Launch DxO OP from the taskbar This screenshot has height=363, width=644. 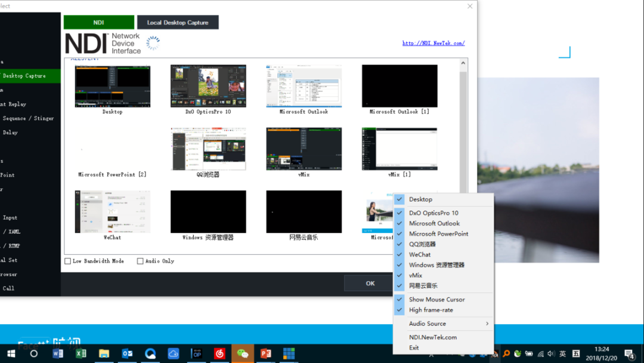coord(196,353)
